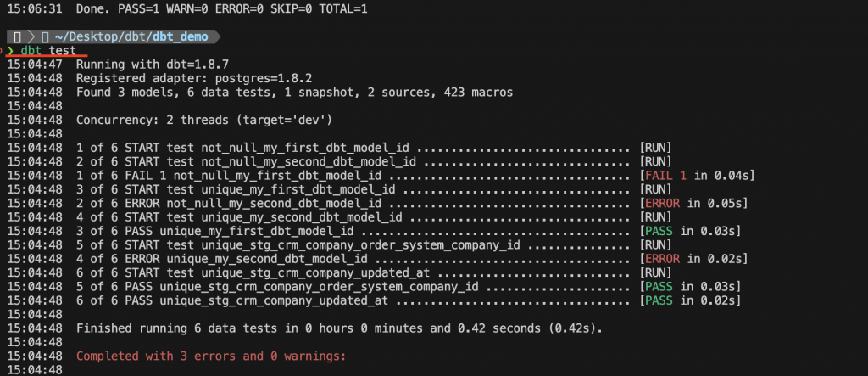Click the 'Done. PASS=1 WARN=0' summary line

(x=221, y=8)
